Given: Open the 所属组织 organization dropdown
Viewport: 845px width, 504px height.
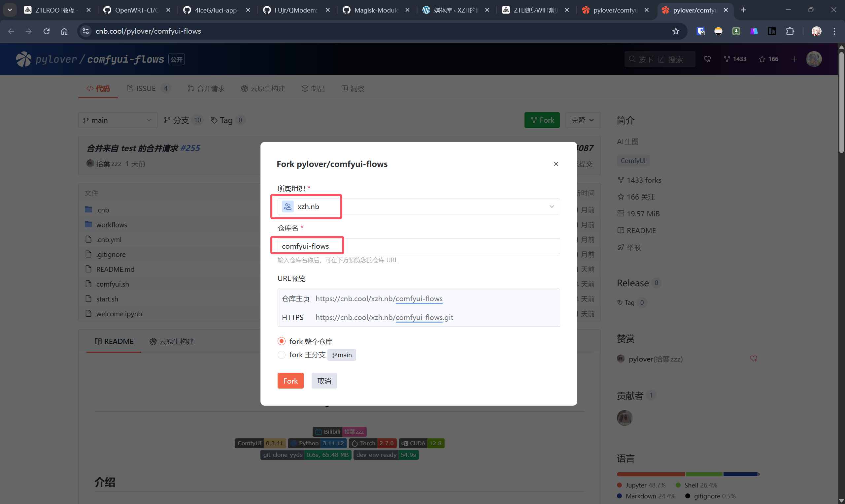Looking at the screenshot, I should point(418,206).
